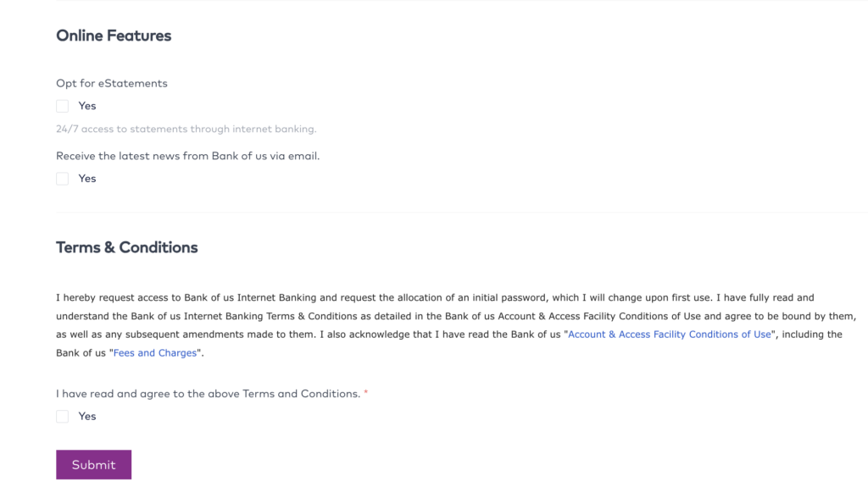Click the 24/7 access helper text

[186, 130]
